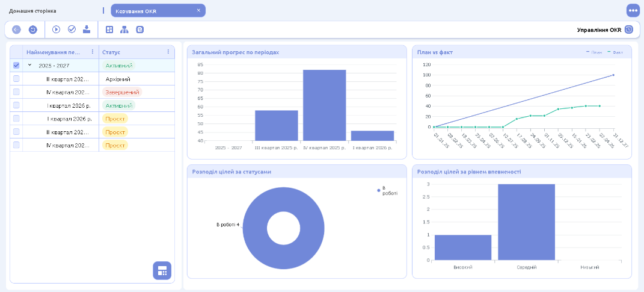Click the back arrow toolbar icon
Screen dimensions: 644x292
click(x=16, y=30)
